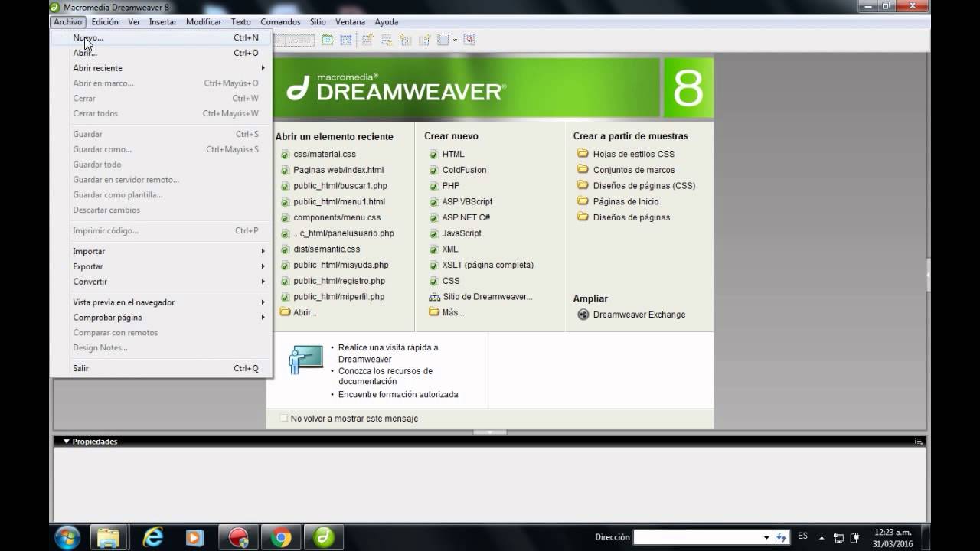The image size is (980, 551).
Task: Click Abrir... folder under recent elements
Action: (298, 312)
